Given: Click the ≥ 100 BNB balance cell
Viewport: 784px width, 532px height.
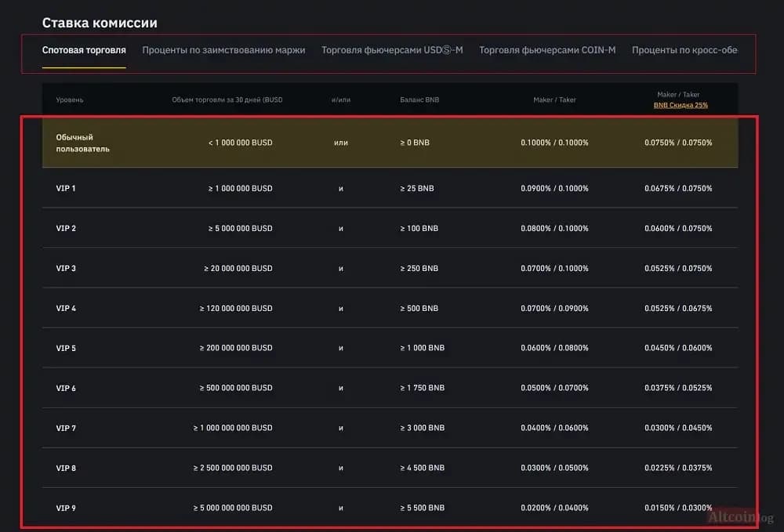Looking at the screenshot, I should 419,228.
